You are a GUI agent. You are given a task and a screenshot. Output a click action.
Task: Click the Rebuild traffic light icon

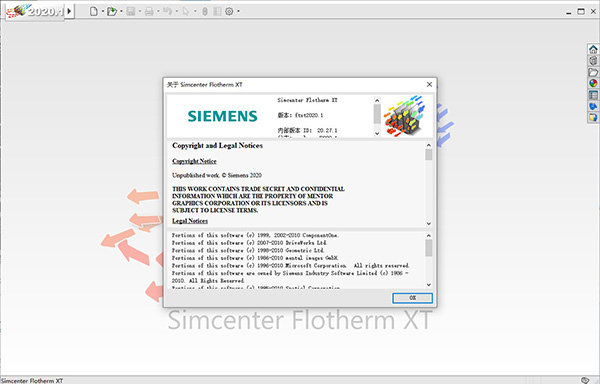coord(205,11)
